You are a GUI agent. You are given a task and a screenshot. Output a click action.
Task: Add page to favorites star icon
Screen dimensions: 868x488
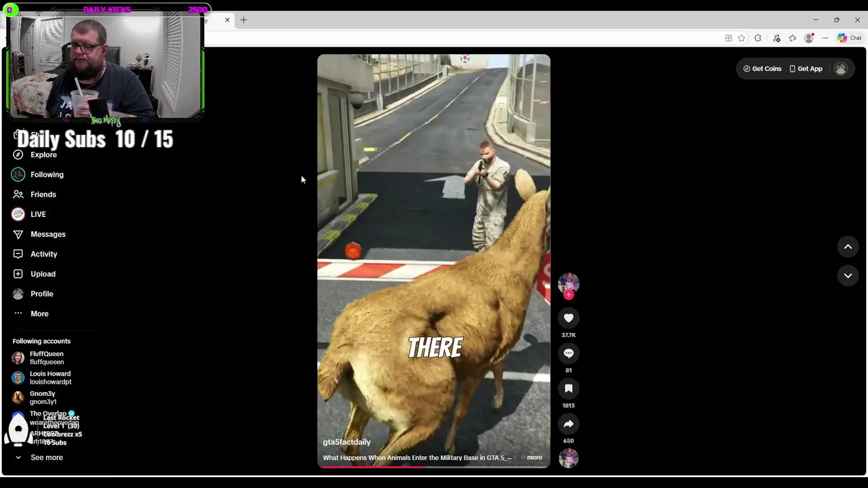pos(742,38)
